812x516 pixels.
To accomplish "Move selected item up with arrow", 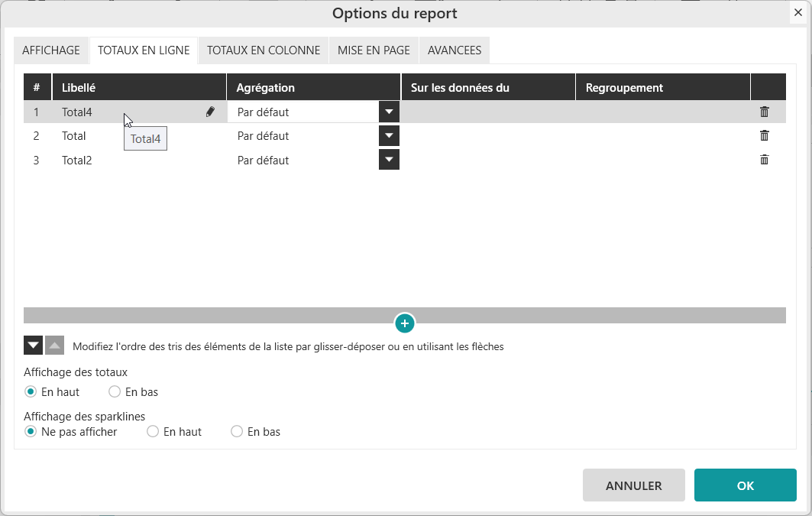I will (x=54, y=346).
